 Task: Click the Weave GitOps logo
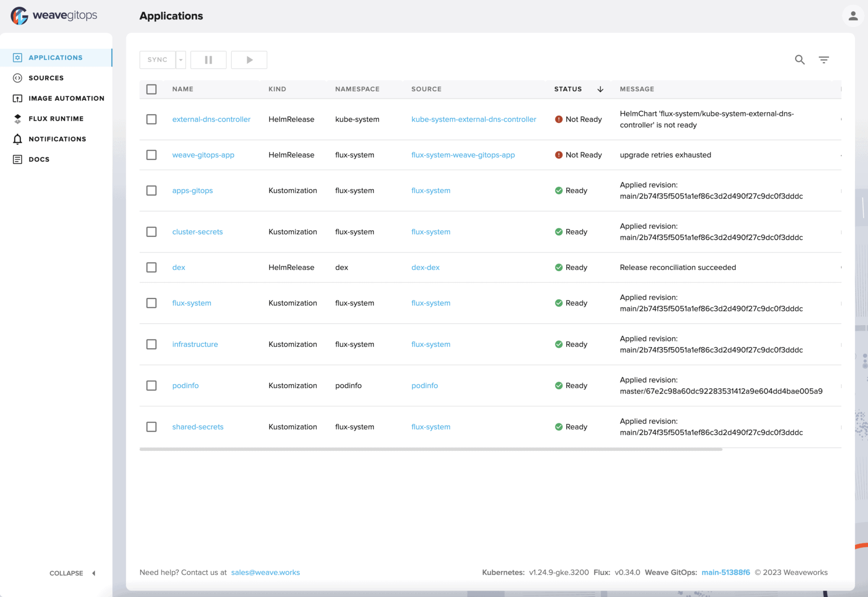click(x=54, y=16)
